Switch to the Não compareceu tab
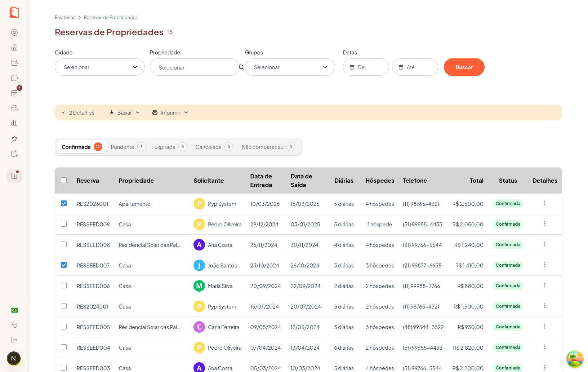The height and width of the screenshot is (372, 588). pyautogui.click(x=268, y=147)
